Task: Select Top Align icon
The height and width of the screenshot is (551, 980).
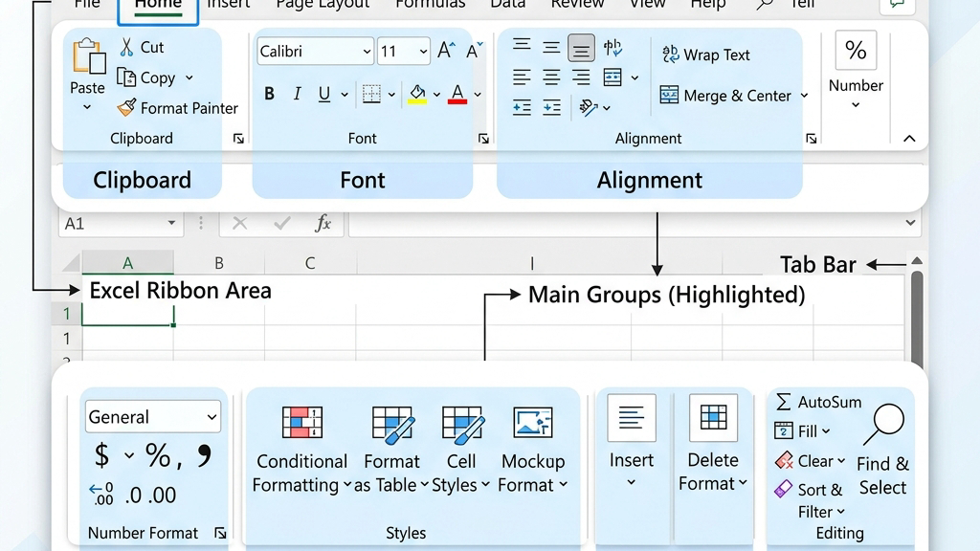Action: 522,45
